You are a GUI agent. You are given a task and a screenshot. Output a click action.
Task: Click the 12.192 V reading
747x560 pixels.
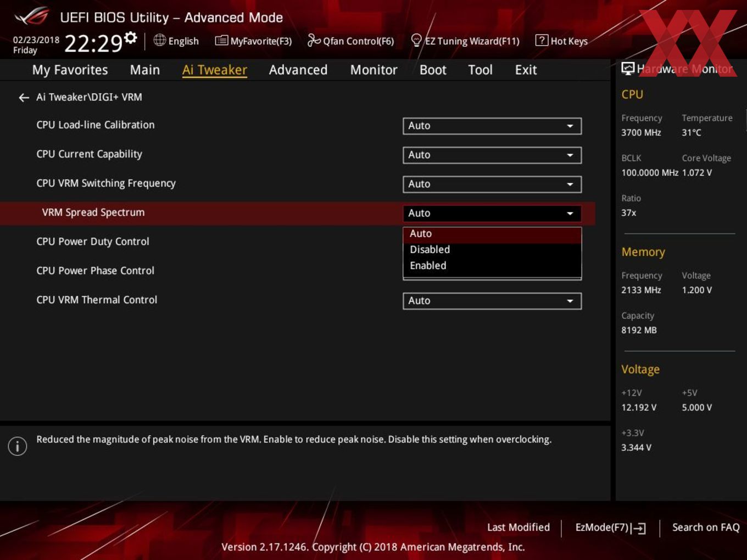tap(639, 408)
